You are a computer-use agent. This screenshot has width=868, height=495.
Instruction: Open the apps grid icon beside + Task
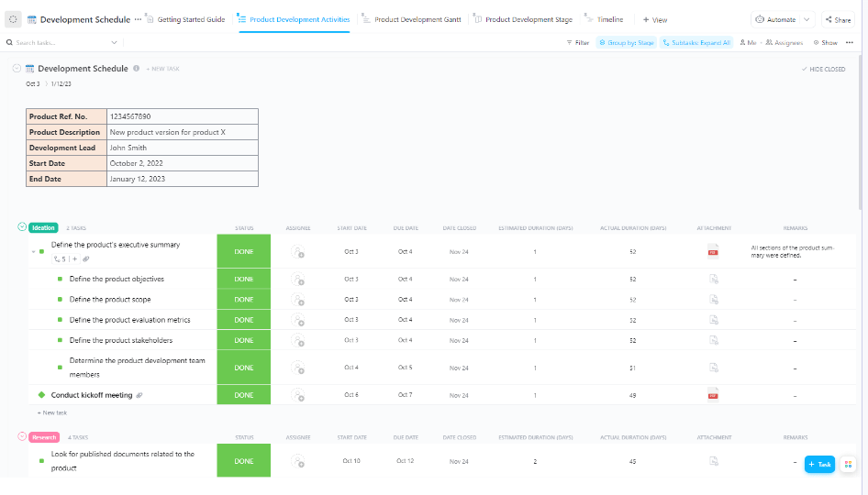[848, 465]
